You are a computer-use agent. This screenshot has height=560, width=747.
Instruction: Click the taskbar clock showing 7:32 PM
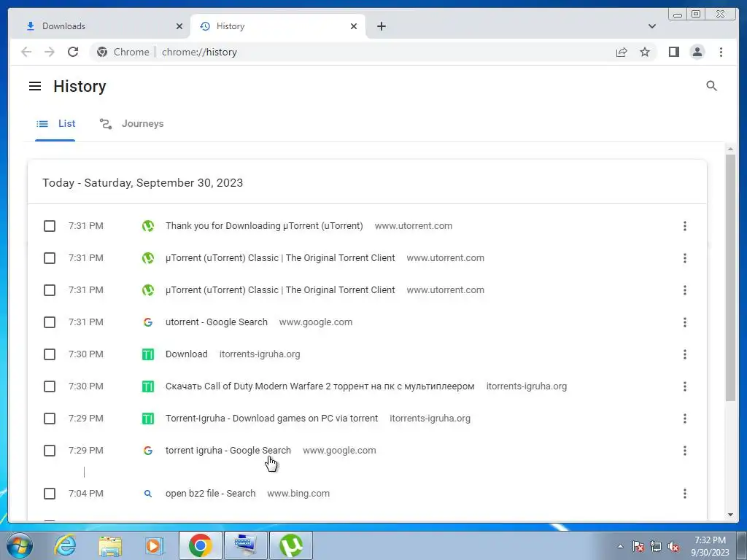(710, 546)
